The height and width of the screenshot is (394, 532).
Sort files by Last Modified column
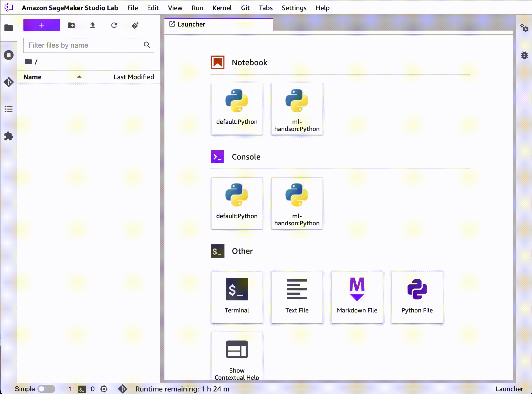pyautogui.click(x=126, y=77)
